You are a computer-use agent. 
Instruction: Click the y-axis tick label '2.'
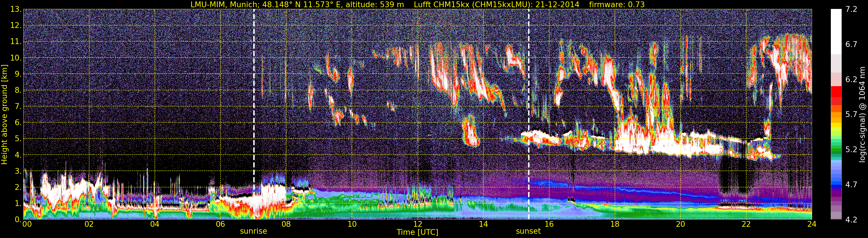pyautogui.click(x=18, y=188)
